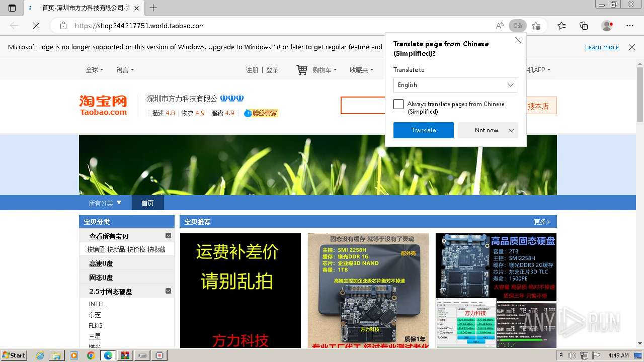Open the 高品质固态硬盘 2TB product thumbnail
This screenshot has width=644, height=362.
(x=496, y=291)
